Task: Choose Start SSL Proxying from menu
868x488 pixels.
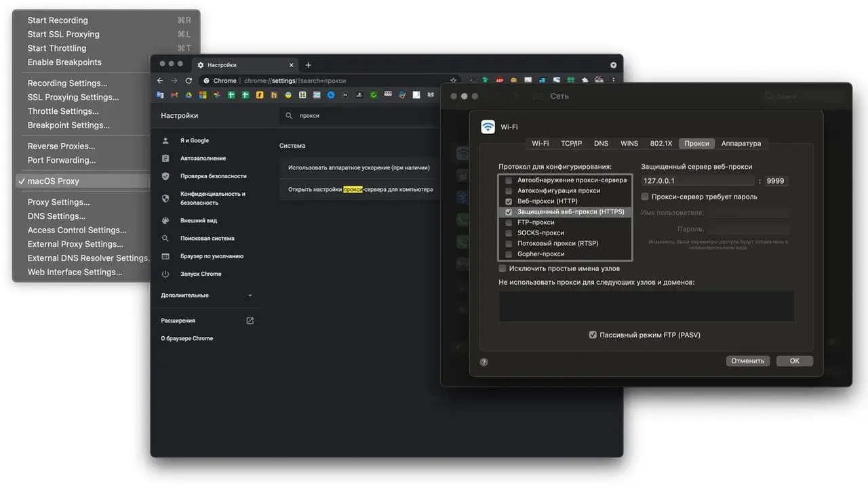Action: tap(63, 34)
